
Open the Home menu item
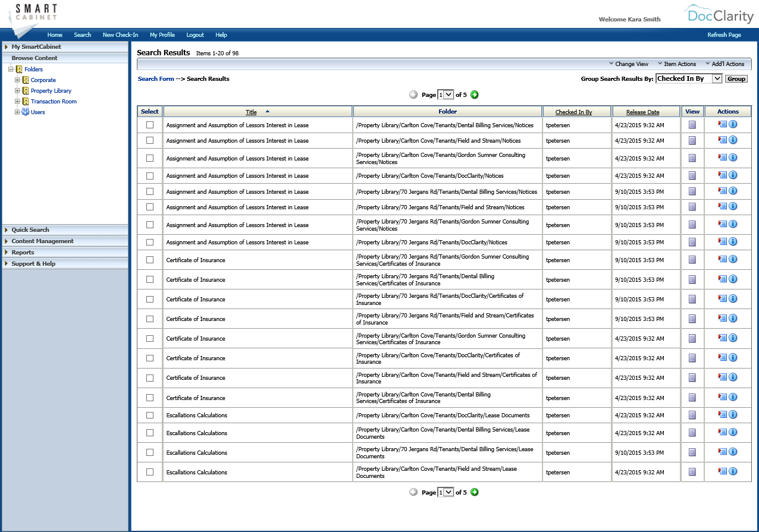[55, 34]
